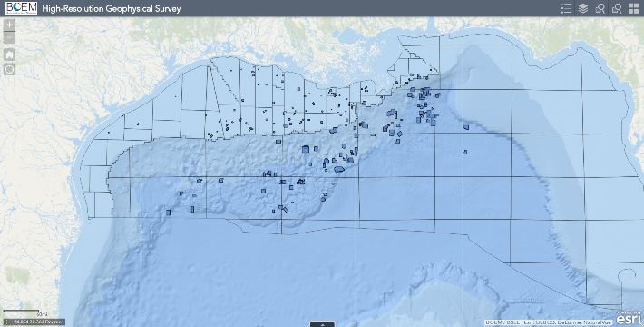644x327 pixels.
Task: Zoom out with the minus button
Action: [9, 37]
